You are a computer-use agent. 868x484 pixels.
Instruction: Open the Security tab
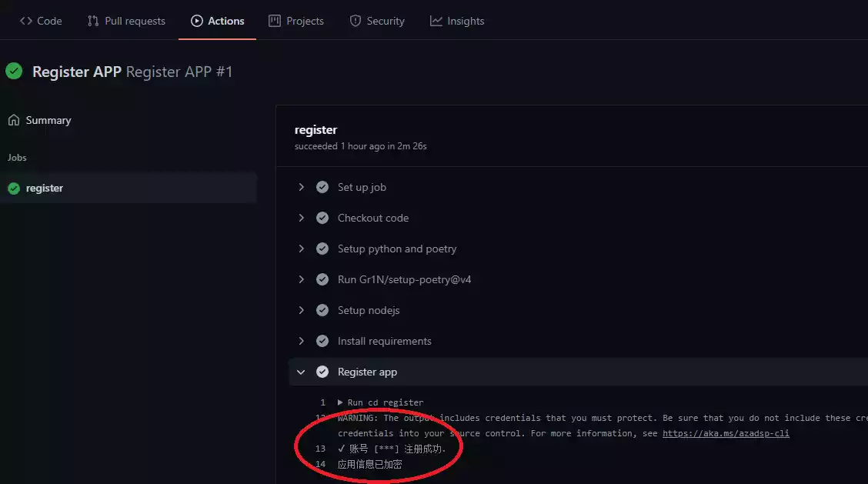(377, 21)
